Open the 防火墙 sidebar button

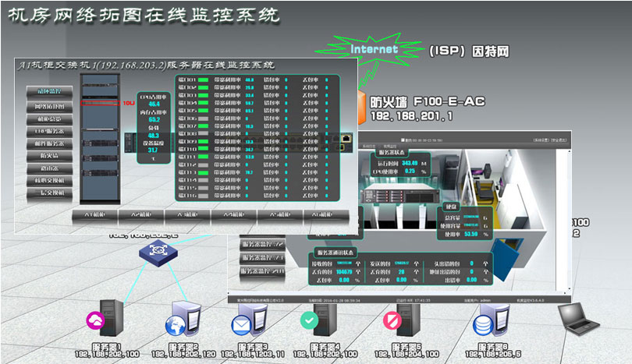click(50, 156)
